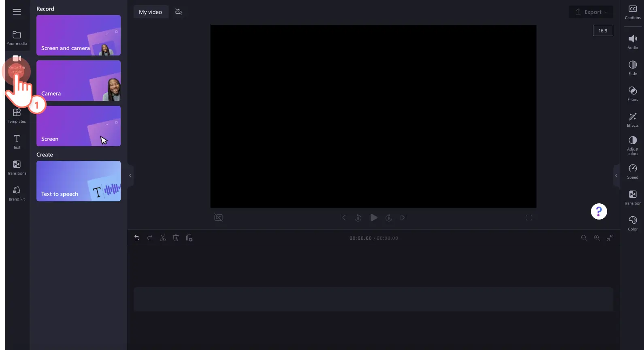Select Camera recording option
Screen dimensions: 644x350
[x=79, y=81]
